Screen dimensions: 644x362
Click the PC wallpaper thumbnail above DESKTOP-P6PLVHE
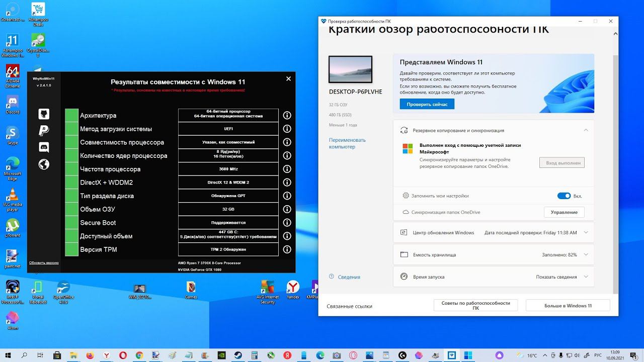click(350, 69)
